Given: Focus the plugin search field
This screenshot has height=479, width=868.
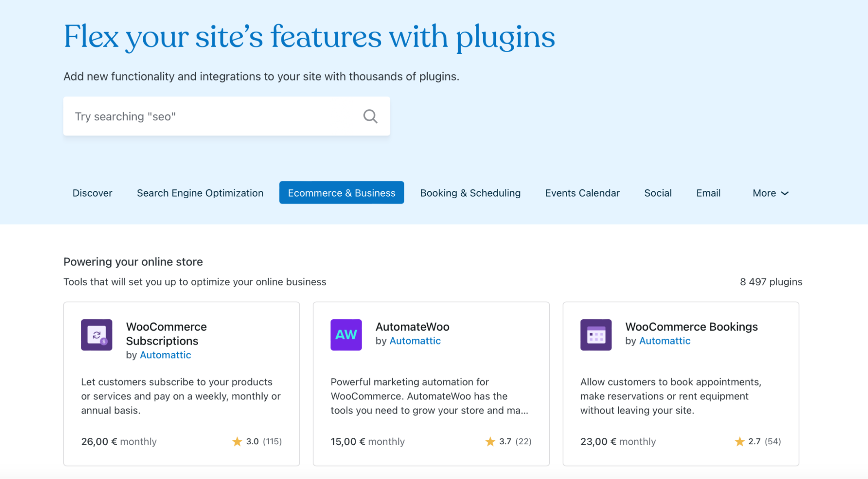Looking at the screenshot, I should click(x=227, y=116).
